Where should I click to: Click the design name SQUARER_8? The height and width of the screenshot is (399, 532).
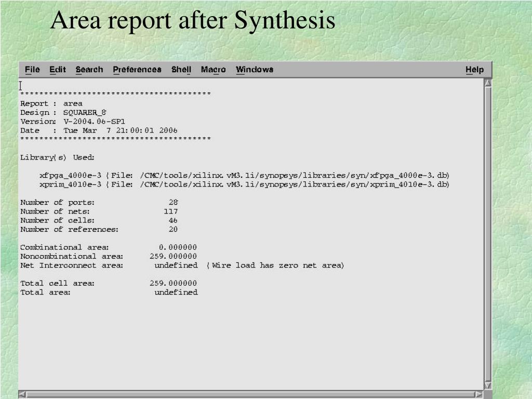pos(85,113)
